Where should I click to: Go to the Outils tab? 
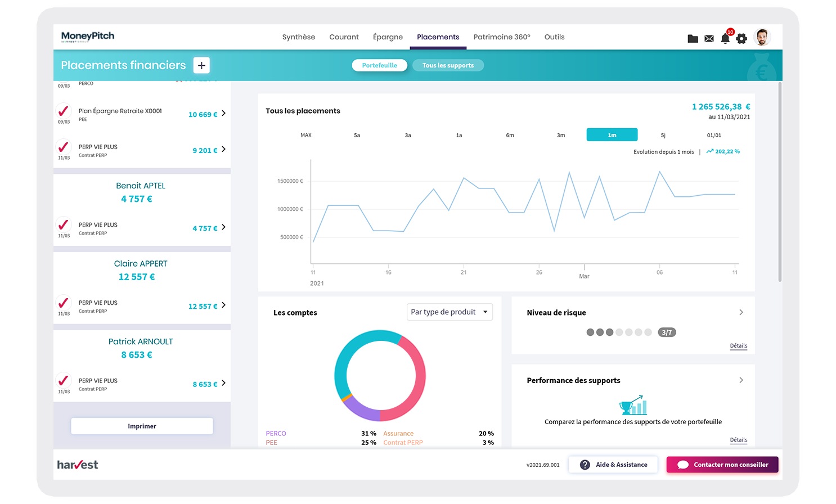pos(554,37)
